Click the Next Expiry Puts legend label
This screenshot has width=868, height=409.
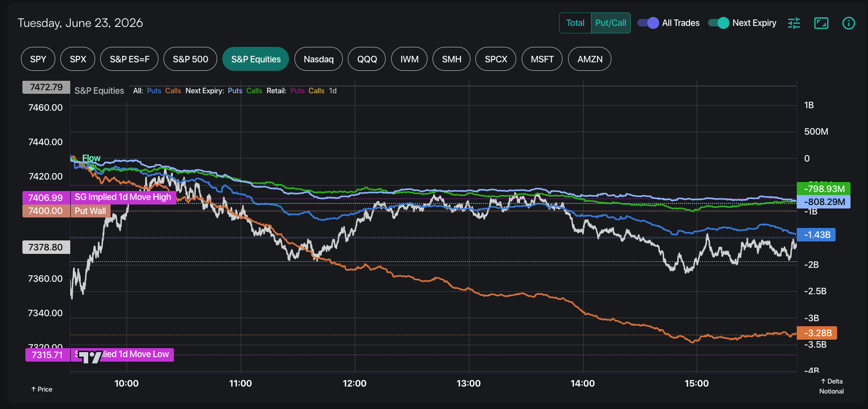[235, 91]
